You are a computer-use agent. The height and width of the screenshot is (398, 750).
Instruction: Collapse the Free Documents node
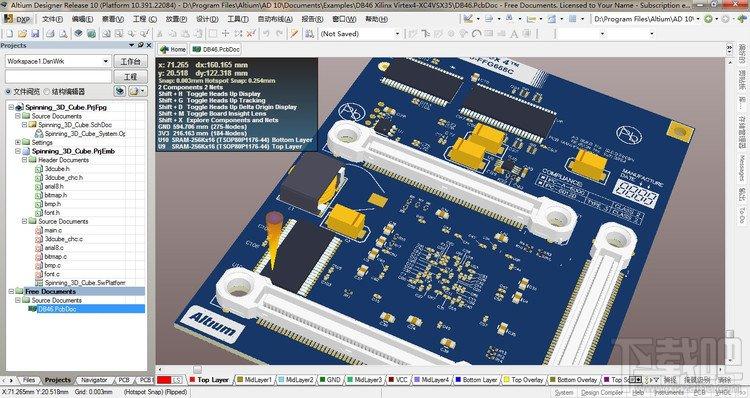(x=11, y=291)
